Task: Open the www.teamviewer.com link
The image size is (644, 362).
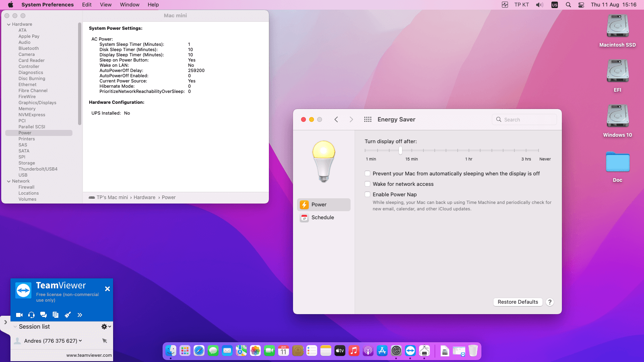Action: click(89, 355)
